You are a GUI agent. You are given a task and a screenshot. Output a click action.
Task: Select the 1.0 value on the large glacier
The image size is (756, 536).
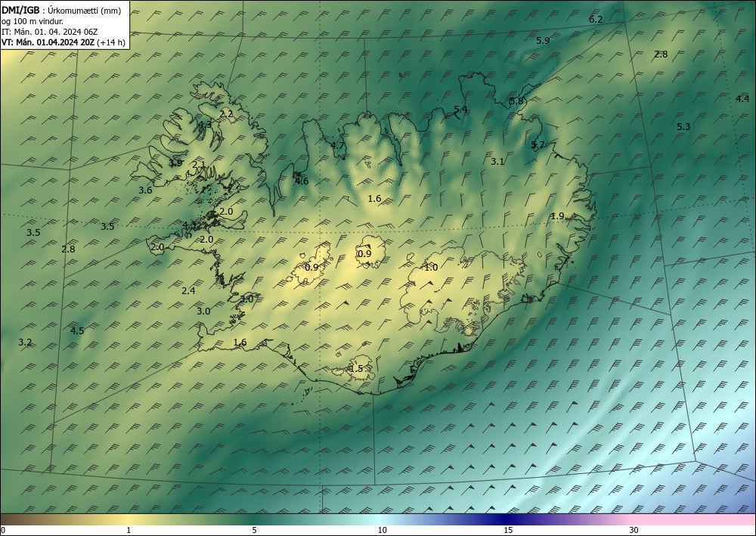tap(431, 268)
